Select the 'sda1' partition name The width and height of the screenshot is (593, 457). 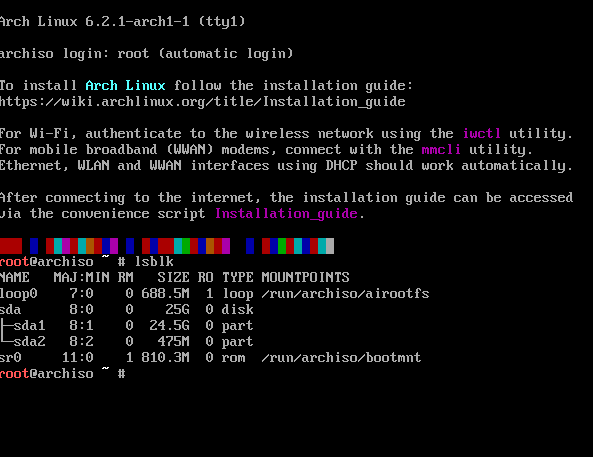(29, 325)
